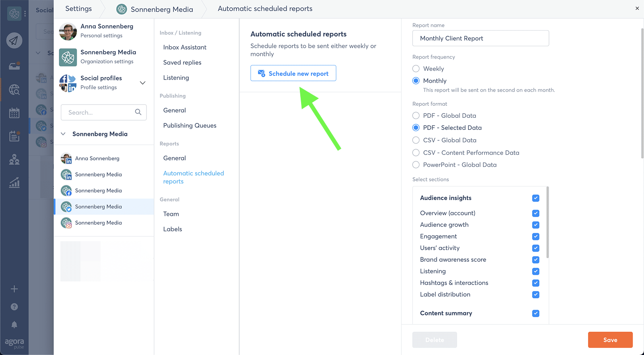Uncheck the Audience insights section

tap(535, 198)
